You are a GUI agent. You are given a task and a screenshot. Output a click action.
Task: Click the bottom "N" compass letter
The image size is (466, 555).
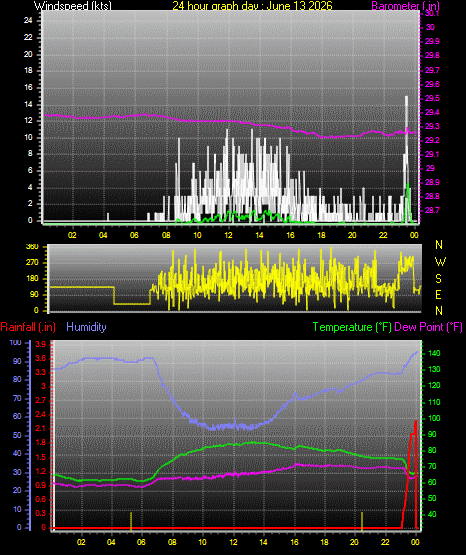coord(439,311)
